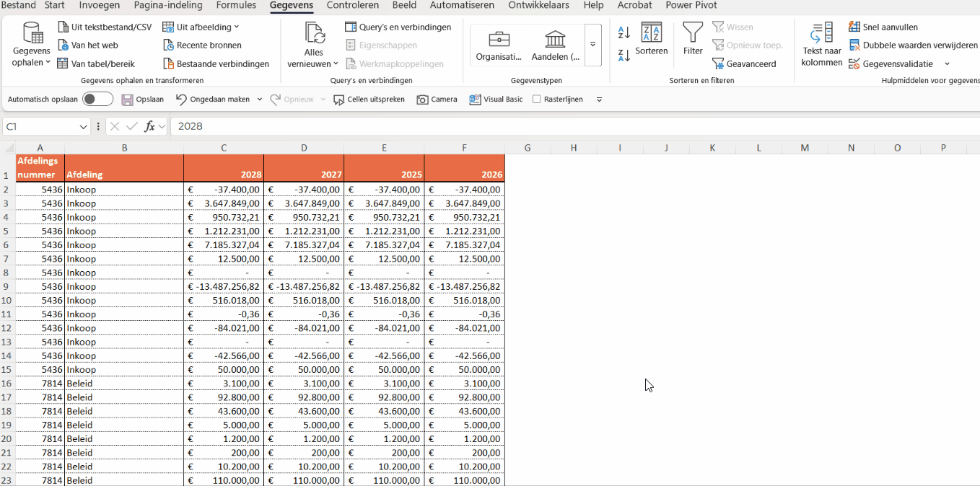Select the Afdeling header cell
Viewport: 980px width, 486px height.
[x=124, y=168]
